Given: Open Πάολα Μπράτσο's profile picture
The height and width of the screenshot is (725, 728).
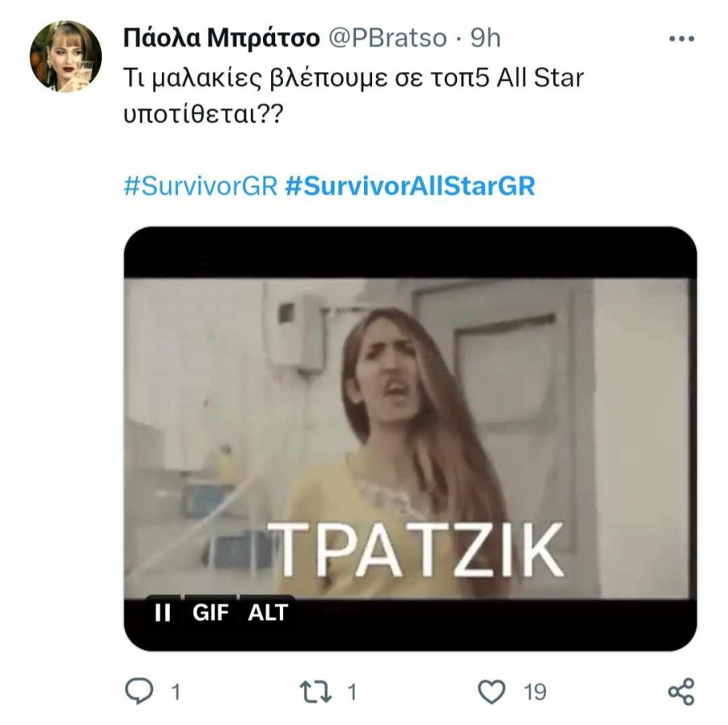Looking at the screenshot, I should (66, 56).
